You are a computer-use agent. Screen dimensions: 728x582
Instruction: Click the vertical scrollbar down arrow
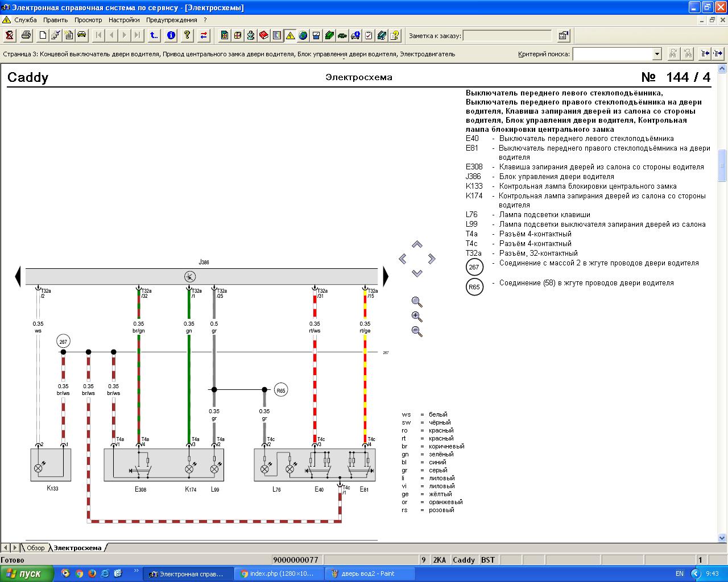722,538
